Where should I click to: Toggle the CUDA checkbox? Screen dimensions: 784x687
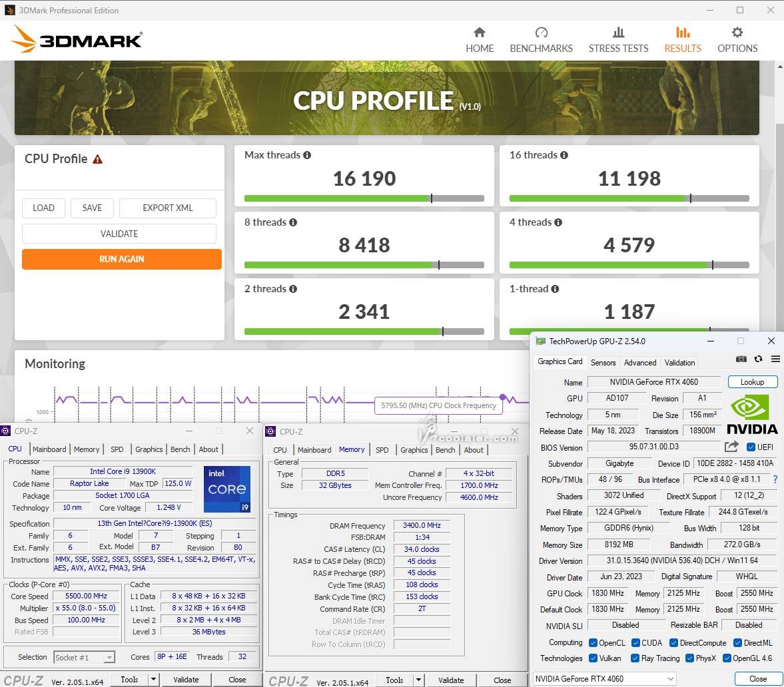pos(635,642)
